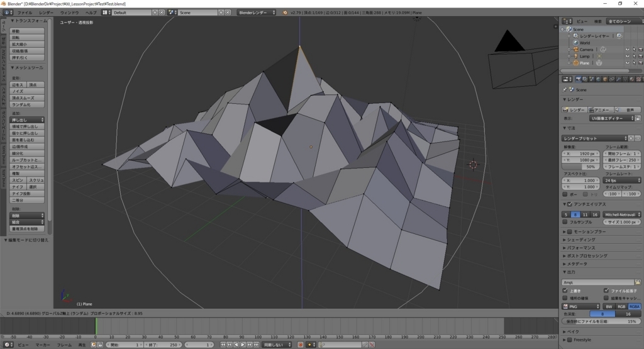
Task: Click the Scene icon in outliner
Action: (569, 29)
